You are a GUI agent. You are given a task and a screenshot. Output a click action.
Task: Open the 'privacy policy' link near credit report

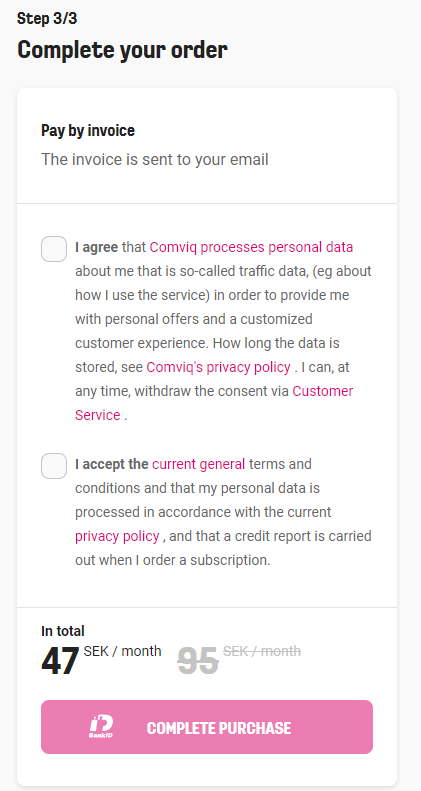click(x=117, y=536)
